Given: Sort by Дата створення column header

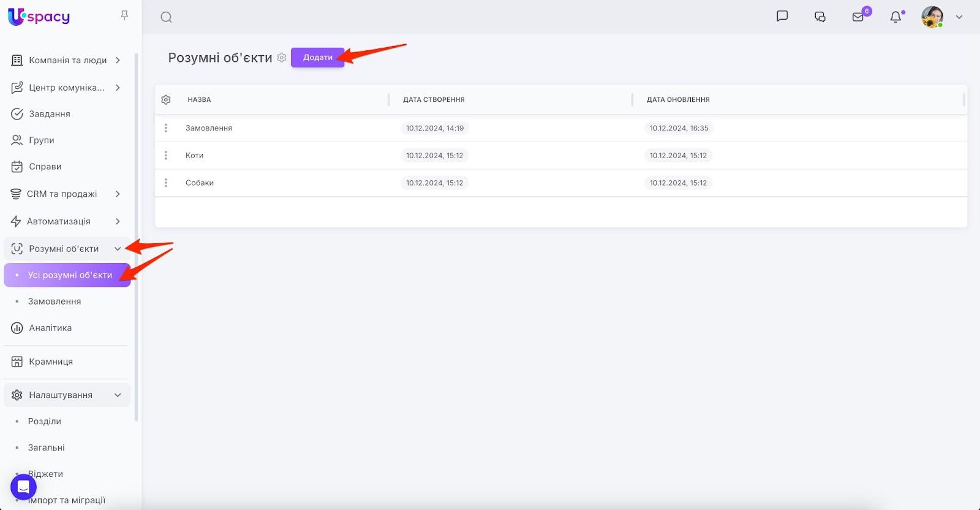Looking at the screenshot, I should click(434, 99).
